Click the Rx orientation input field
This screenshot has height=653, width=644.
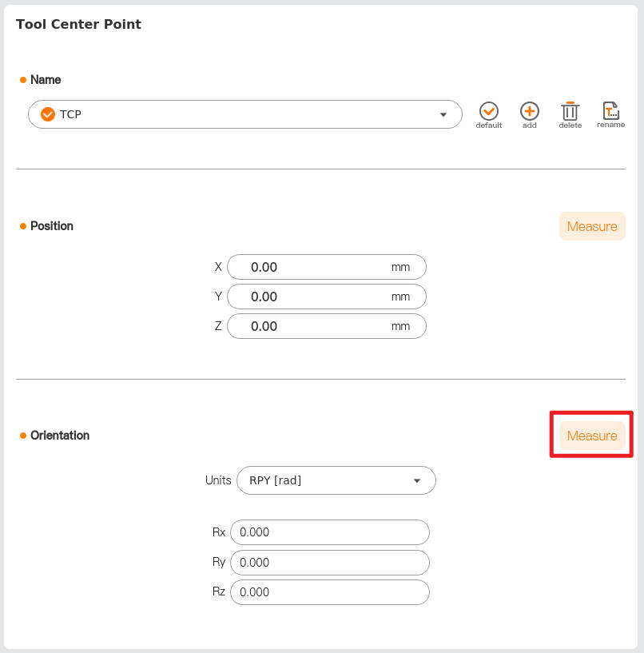click(x=329, y=532)
